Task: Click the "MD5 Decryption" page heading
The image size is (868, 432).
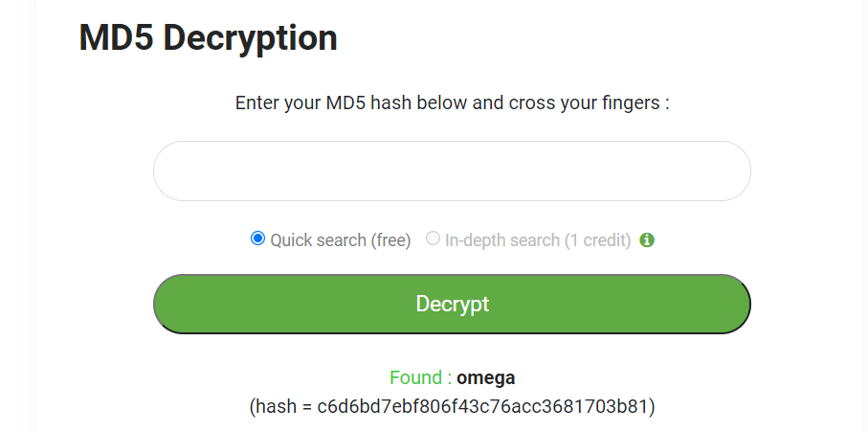Action: (x=208, y=37)
